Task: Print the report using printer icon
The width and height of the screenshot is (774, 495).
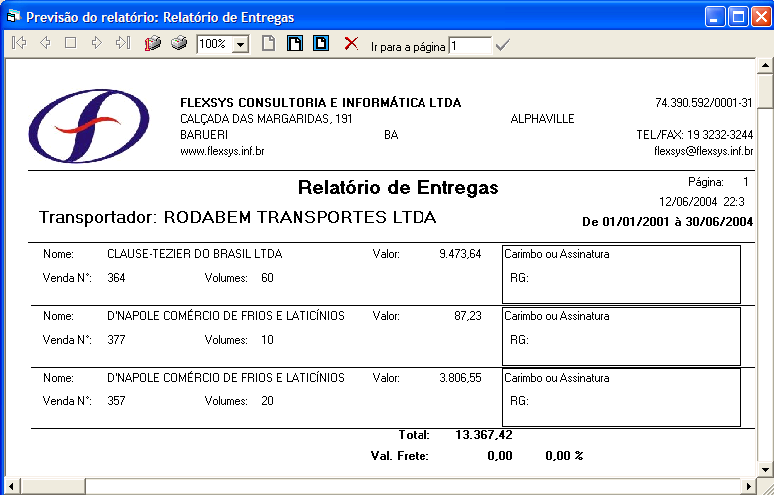Action: 179,44
